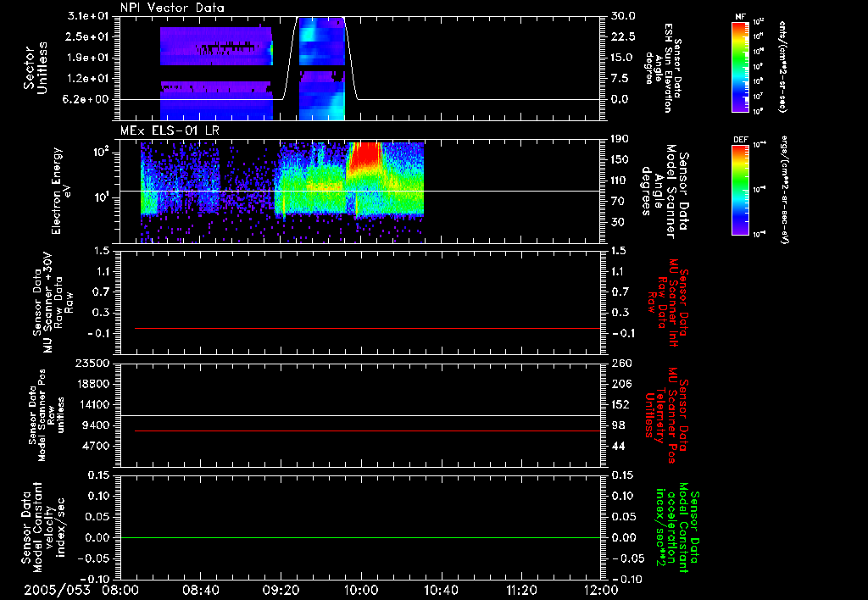
Task: Click the '110' scanner angle tick value
Action: (620, 181)
